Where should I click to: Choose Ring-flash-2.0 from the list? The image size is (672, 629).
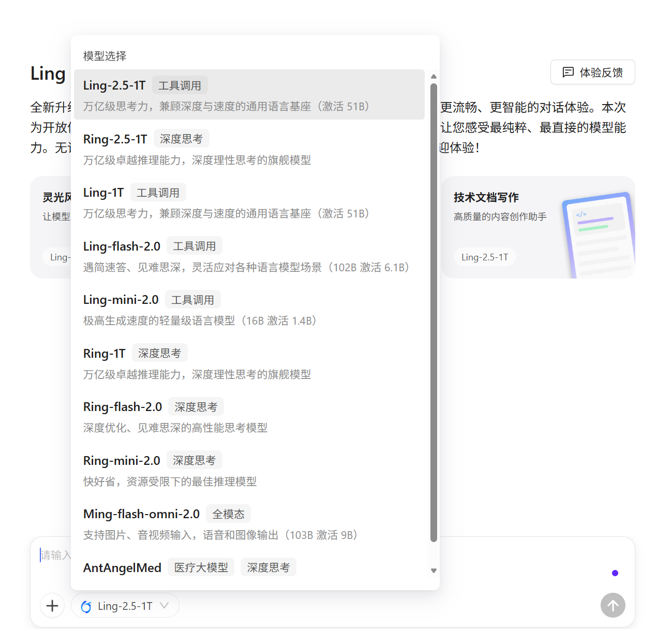[249, 417]
